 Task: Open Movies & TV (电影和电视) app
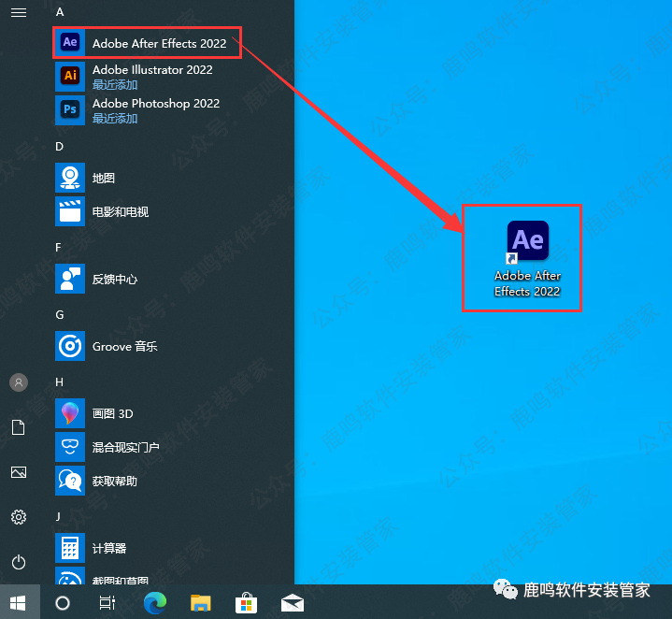(120, 212)
